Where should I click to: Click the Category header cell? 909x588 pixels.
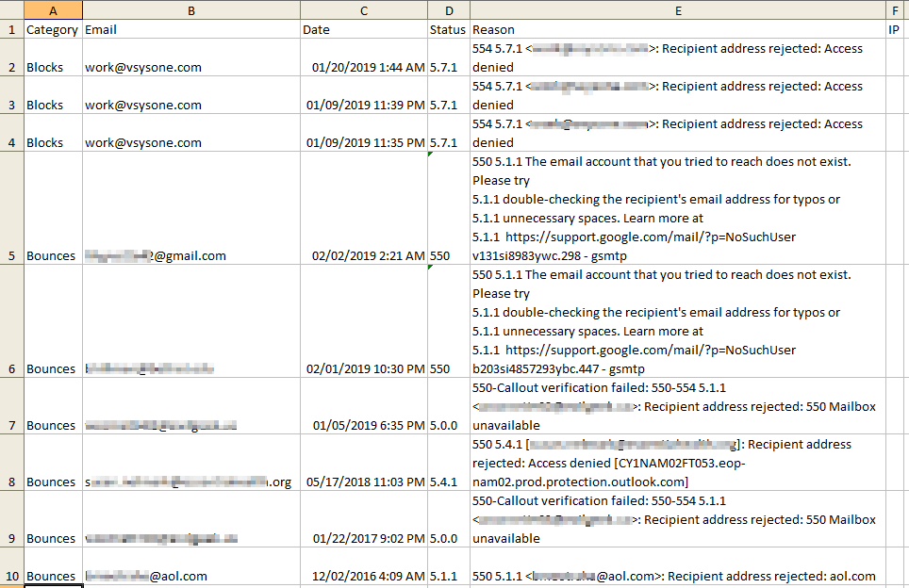tap(52, 29)
